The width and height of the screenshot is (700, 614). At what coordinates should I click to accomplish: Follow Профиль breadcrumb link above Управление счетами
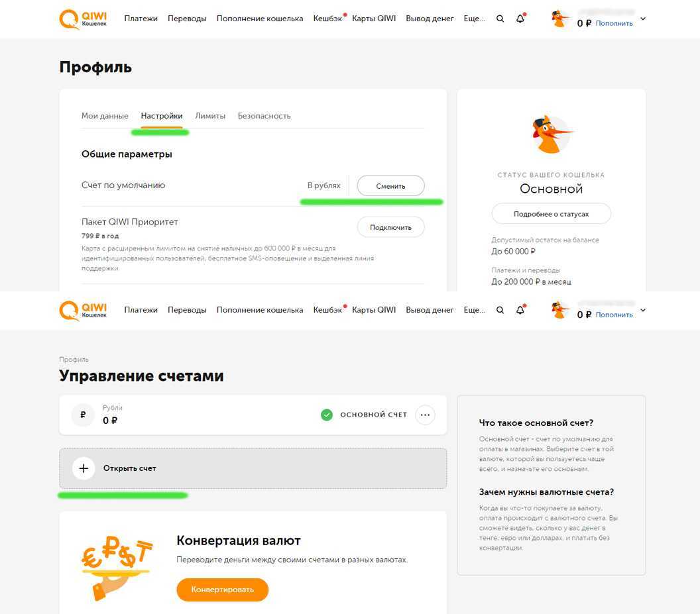pos(74,360)
